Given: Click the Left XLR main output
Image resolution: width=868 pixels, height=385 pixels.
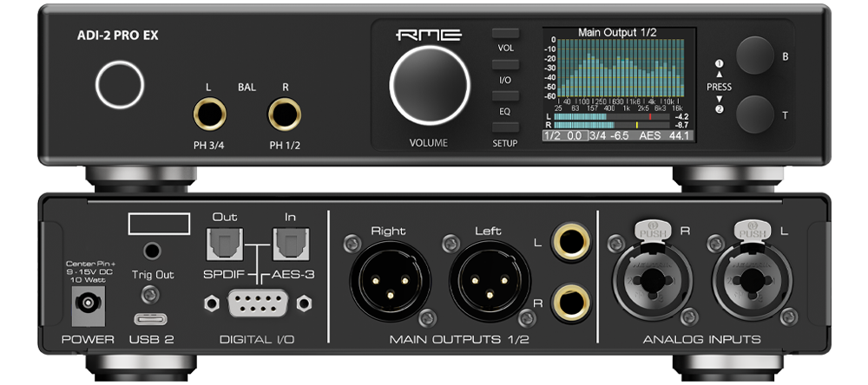Looking at the screenshot, I should click(x=490, y=281).
